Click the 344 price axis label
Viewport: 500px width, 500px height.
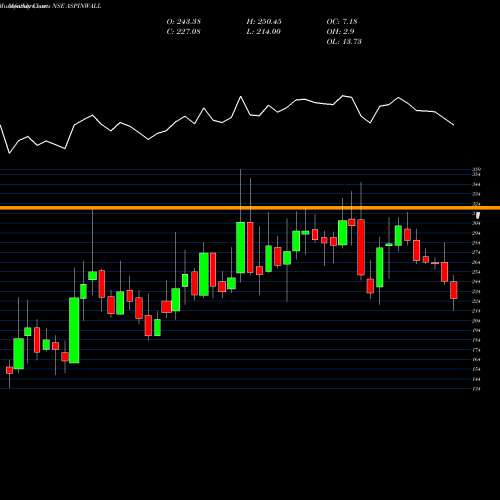click(476, 184)
